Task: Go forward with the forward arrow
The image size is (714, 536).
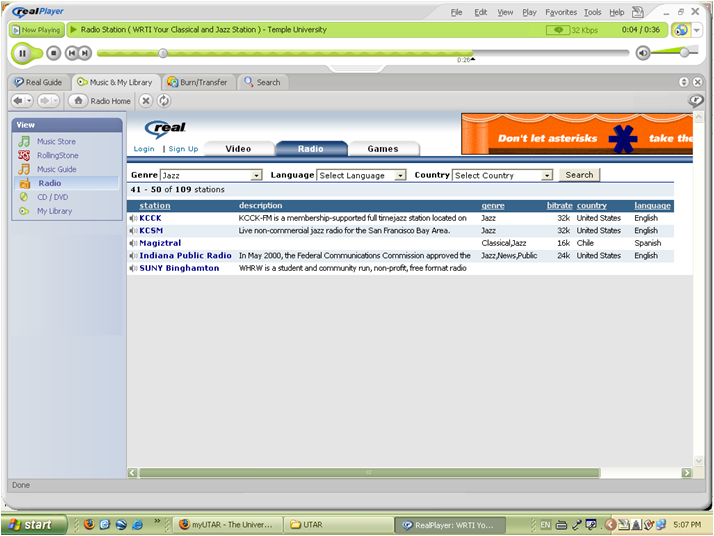Action: click(44, 101)
